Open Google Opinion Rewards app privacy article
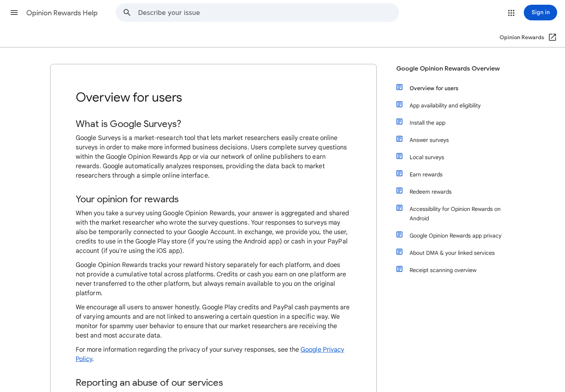Viewport: 565px width, 392px height. tap(456, 236)
